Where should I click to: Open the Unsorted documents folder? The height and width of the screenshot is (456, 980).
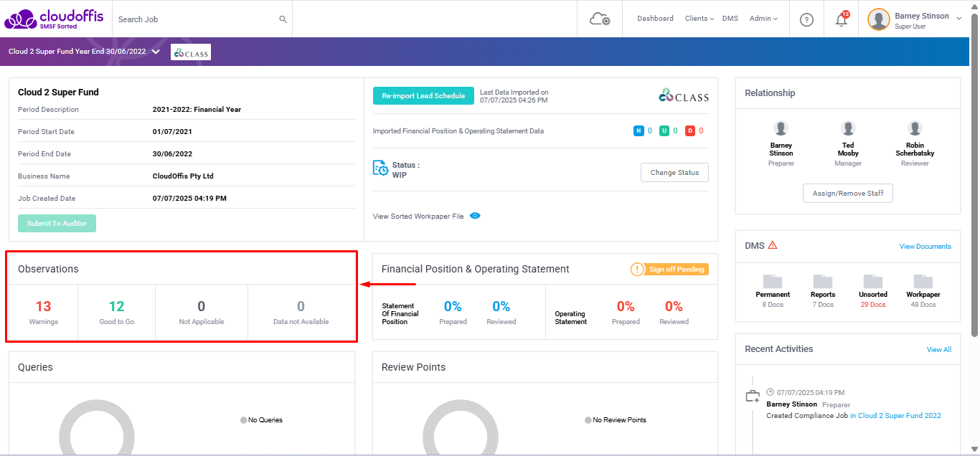coord(873,281)
